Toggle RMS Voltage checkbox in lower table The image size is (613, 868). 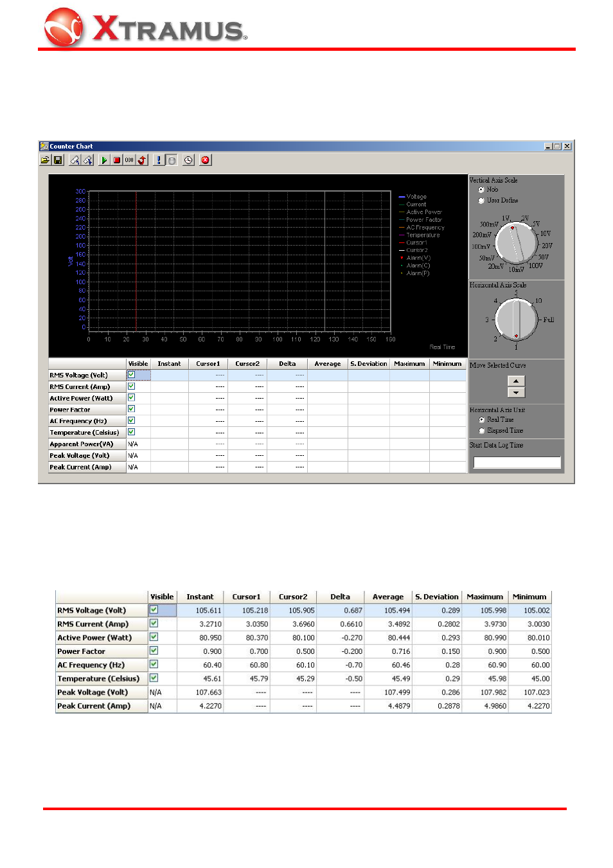click(154, 610)
